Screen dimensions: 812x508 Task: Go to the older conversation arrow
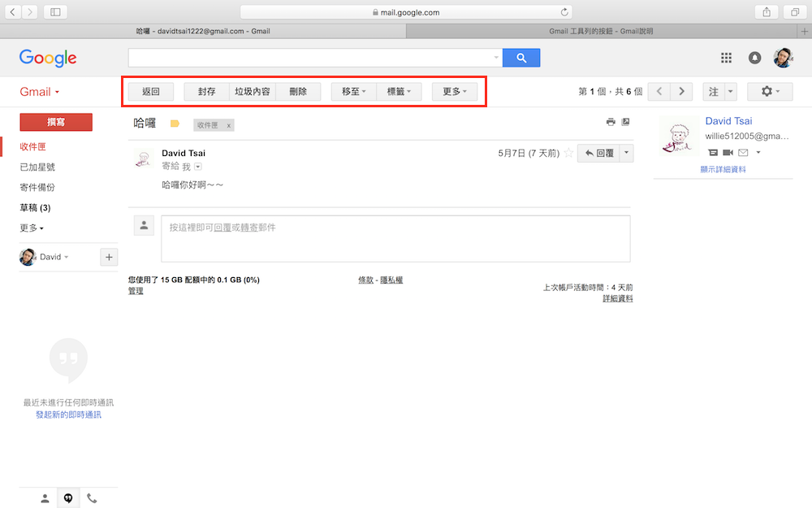coord(681,91)
